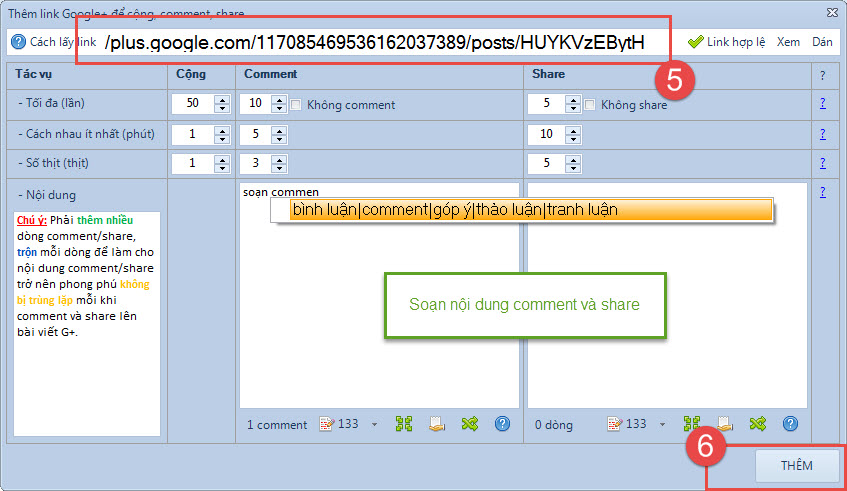The width and height of the screenshot is (847, 491).
Task: Click the Cộng 'Số thịt' stepper arrows
Action: 222,164
